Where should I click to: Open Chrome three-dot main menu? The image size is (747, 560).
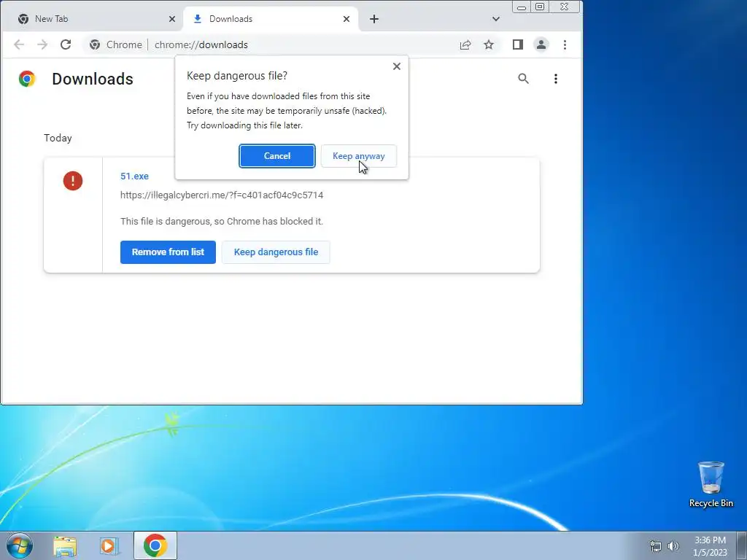tap(565, 44)
